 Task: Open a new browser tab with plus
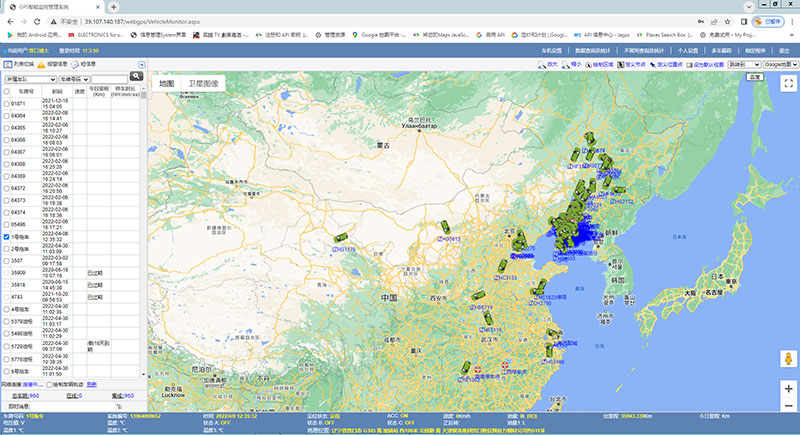click(113, 7)
